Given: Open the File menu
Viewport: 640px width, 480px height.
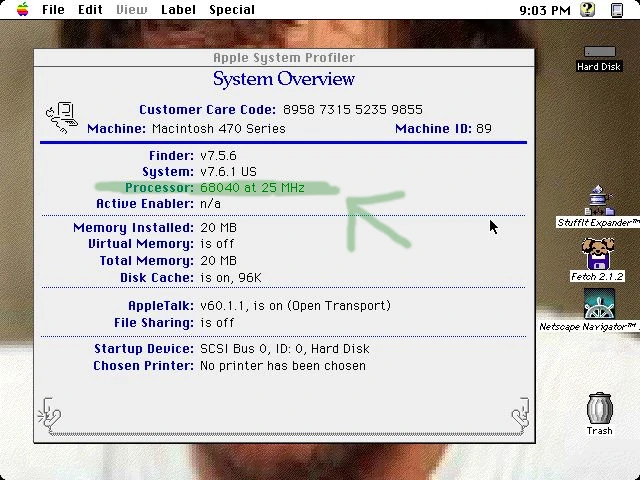Looking at the screenshot, I should pos(53,10).
